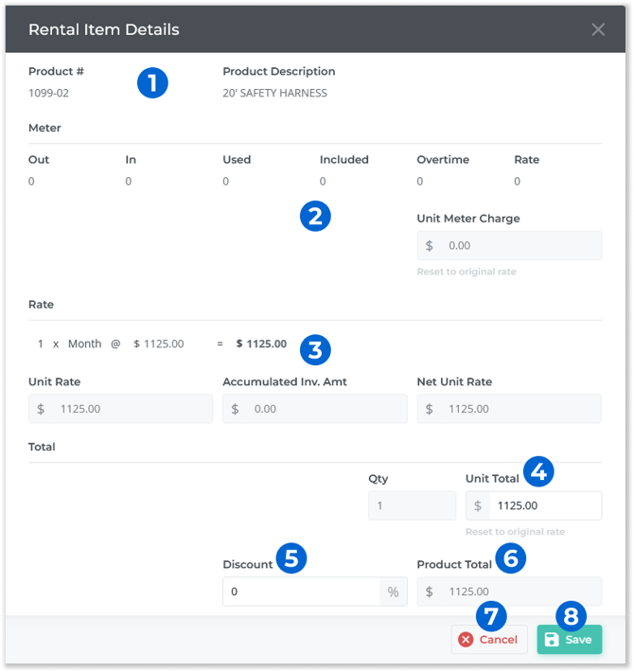This screenshot has width=634, height=672.
Task: Click the numbered marker 8 badge
Action: tap(570, 614)
